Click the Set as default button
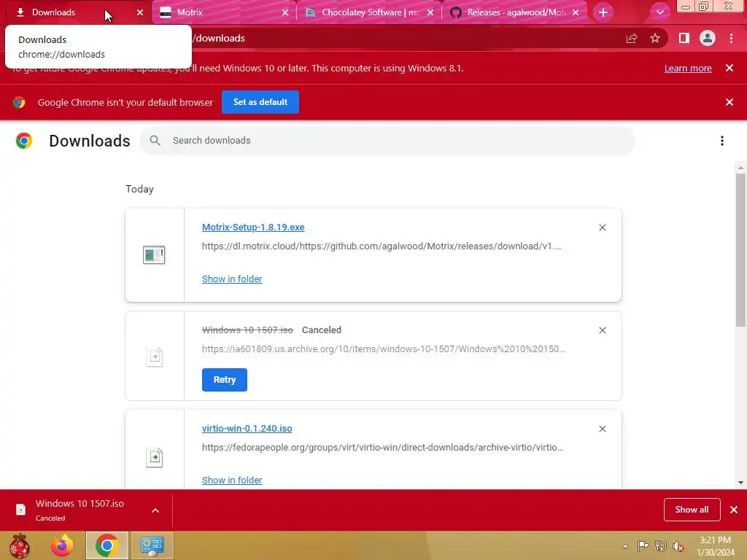The image size is (747, 560). coord(260,102)
